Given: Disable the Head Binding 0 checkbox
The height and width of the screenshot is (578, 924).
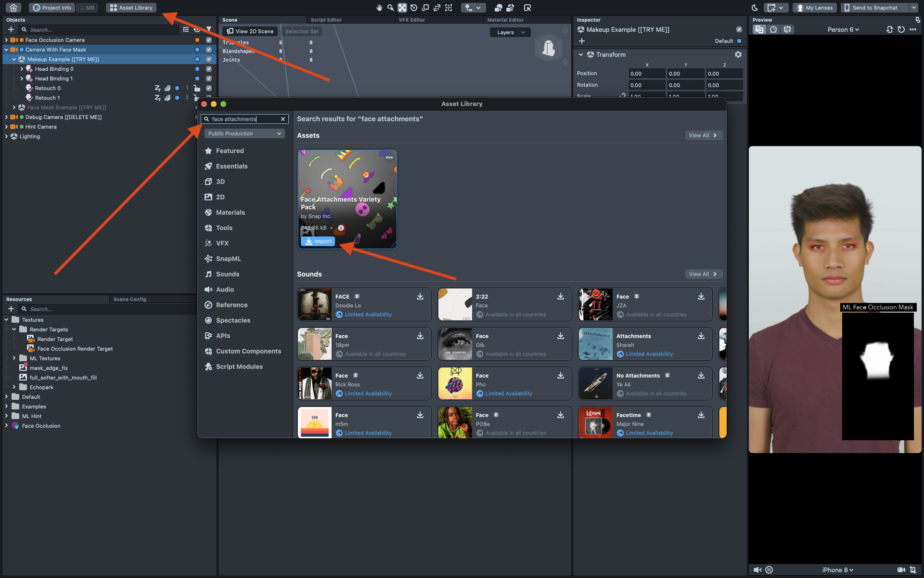Looking at the screenshot, I should click(209, 69).
